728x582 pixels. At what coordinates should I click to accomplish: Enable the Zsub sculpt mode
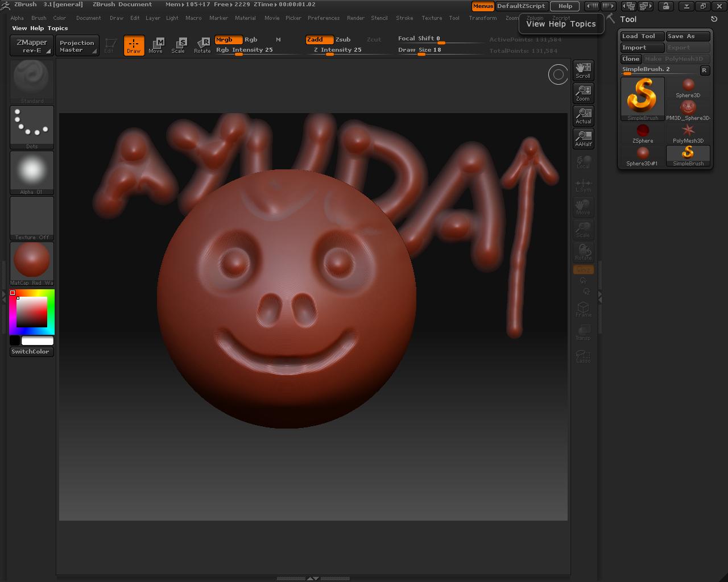tap(343, 40)
